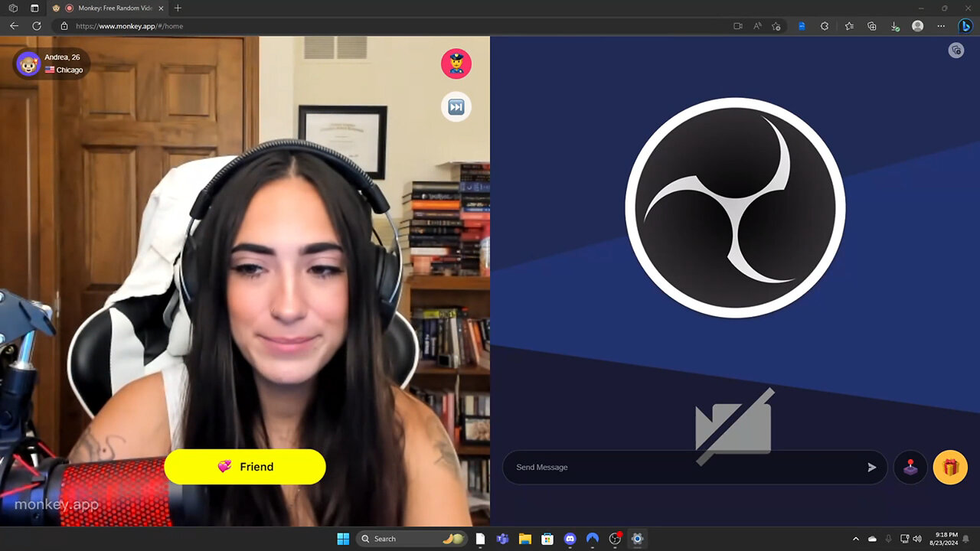Viewport: 980px width, 551px height.
Task: Go back with the browser back arrow
Action: [14, 26]
